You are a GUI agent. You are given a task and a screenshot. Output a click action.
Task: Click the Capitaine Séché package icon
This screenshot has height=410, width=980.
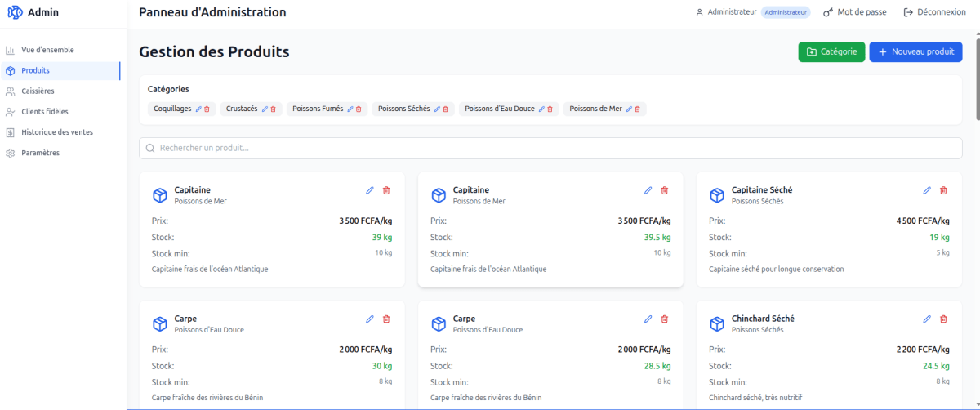click(717, 195)
